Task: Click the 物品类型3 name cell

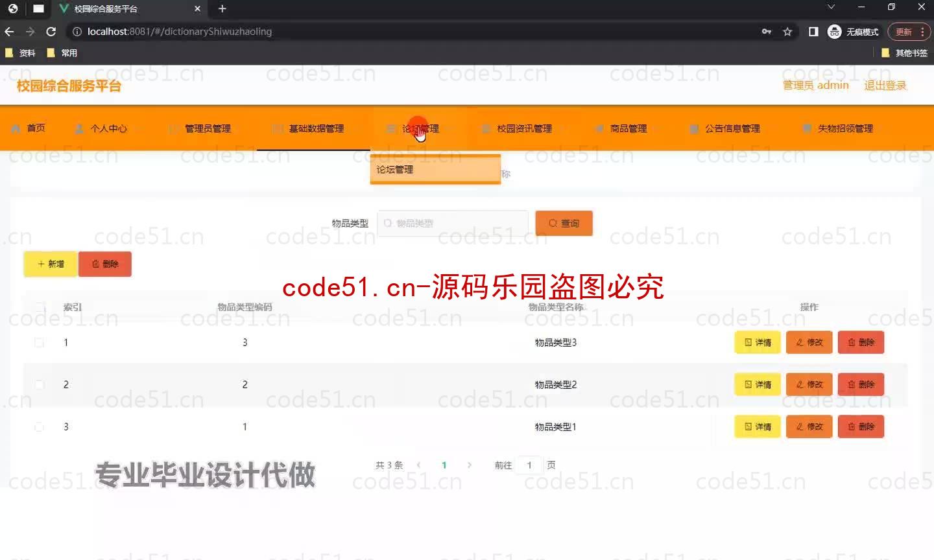Action: 556,342
